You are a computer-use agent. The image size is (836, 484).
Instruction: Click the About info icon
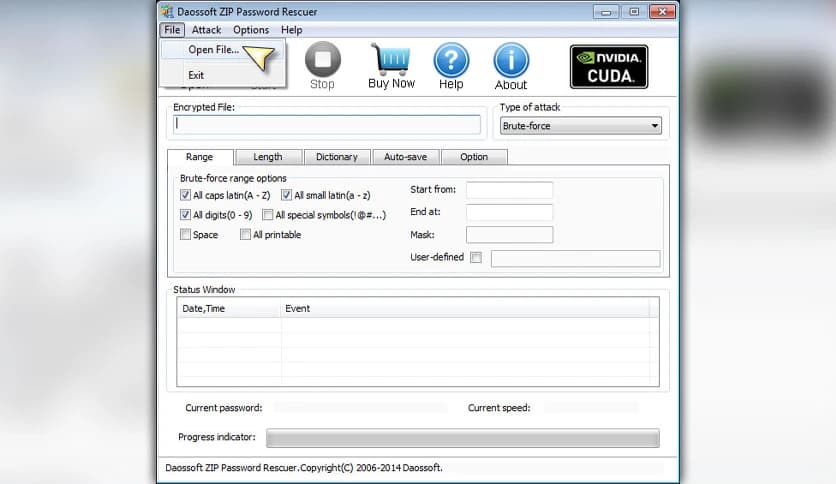511,60
